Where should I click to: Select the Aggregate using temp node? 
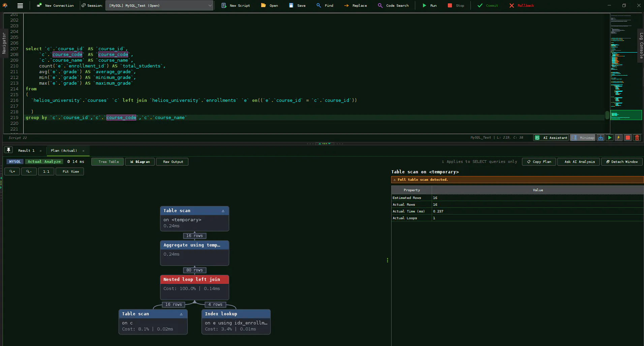(194, 253)
